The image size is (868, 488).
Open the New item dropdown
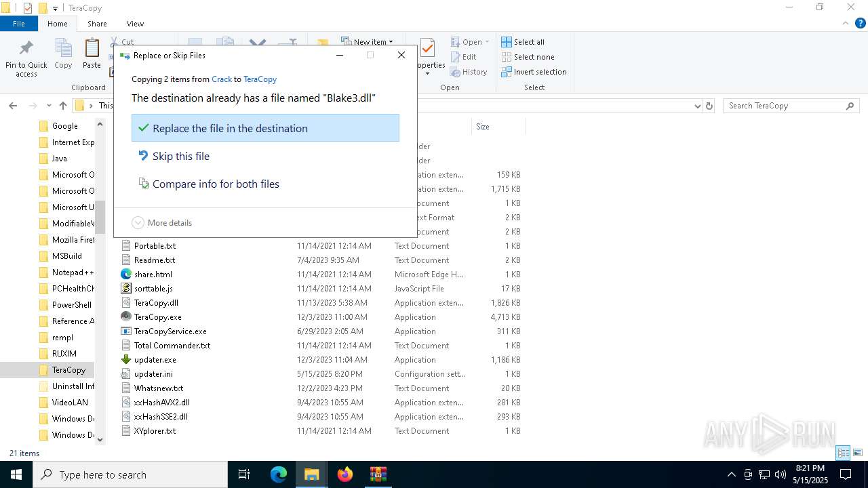click(x=367, y=42)
